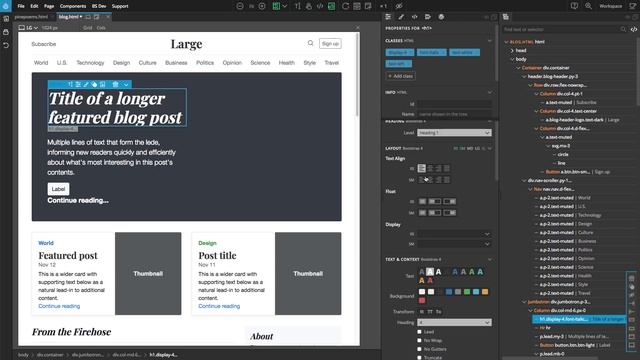
Task: Open the Edit menu
Action: [34, 6]
